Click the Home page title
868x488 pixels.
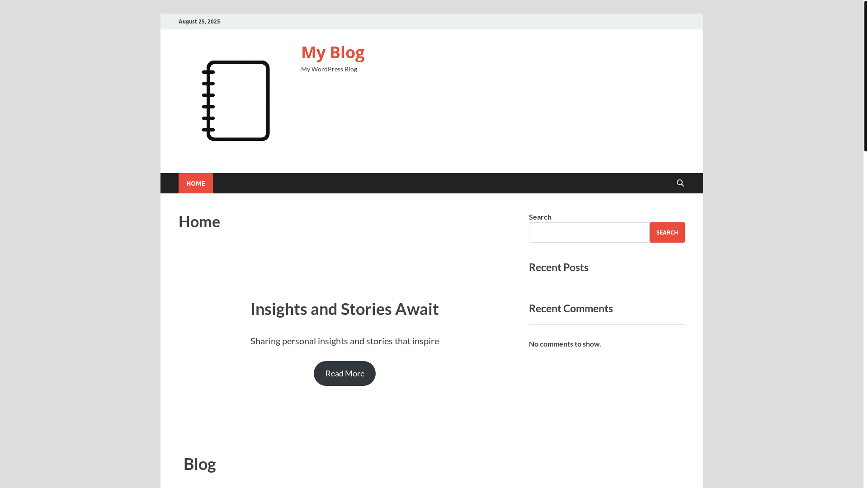coord(199,221)
